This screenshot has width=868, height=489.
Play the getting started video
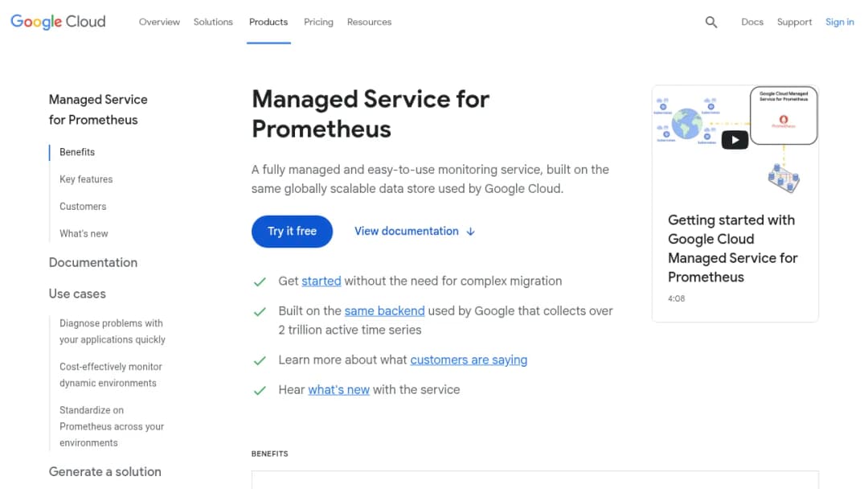(735, 140)
